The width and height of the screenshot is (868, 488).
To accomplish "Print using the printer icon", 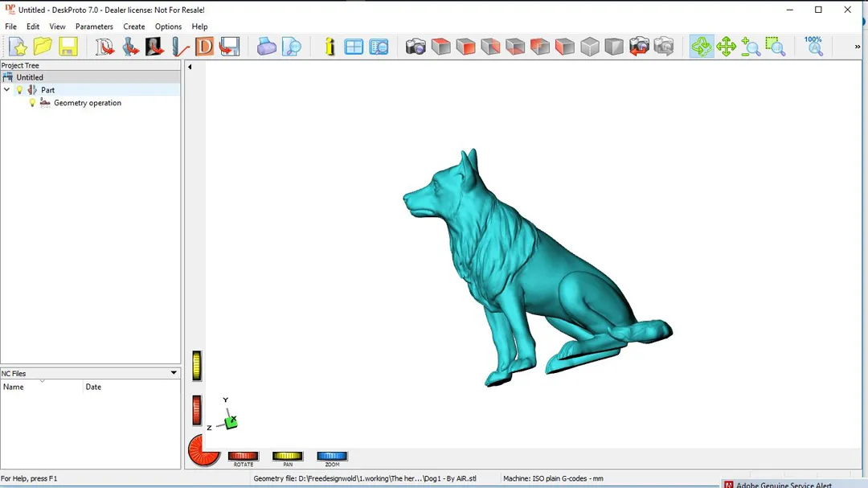I will [266, 47].
